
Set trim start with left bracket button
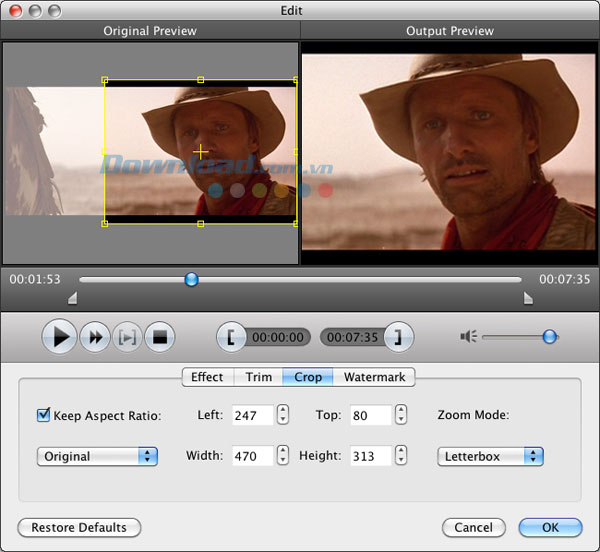coord(231,337)
